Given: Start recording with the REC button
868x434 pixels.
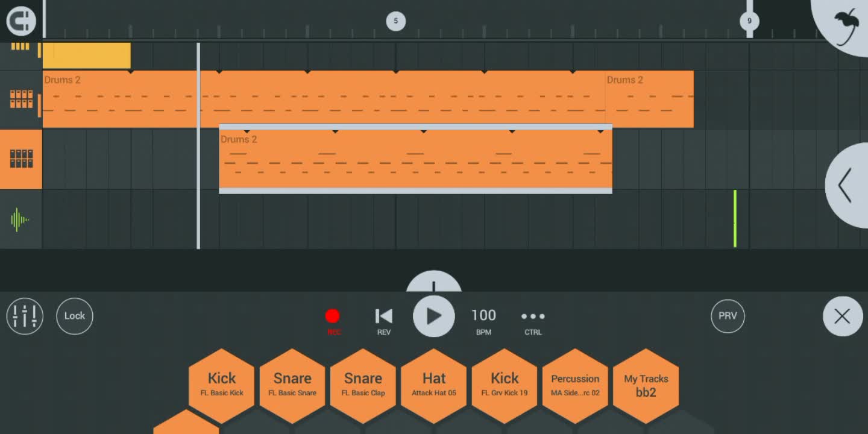Looking at the screenshot, I should tap(333, 321).
